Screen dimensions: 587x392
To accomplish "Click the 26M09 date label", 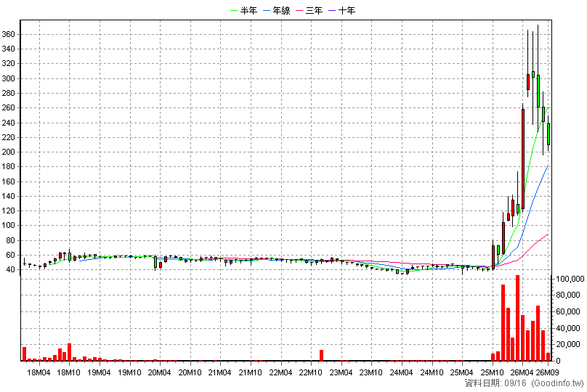I will click(547, 372).
